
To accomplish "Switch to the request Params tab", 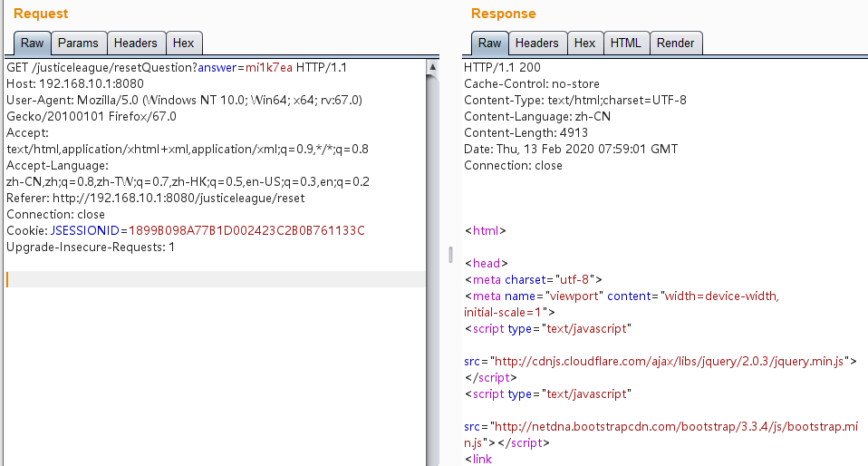I will pyautogui.click(x=78, y=43).
